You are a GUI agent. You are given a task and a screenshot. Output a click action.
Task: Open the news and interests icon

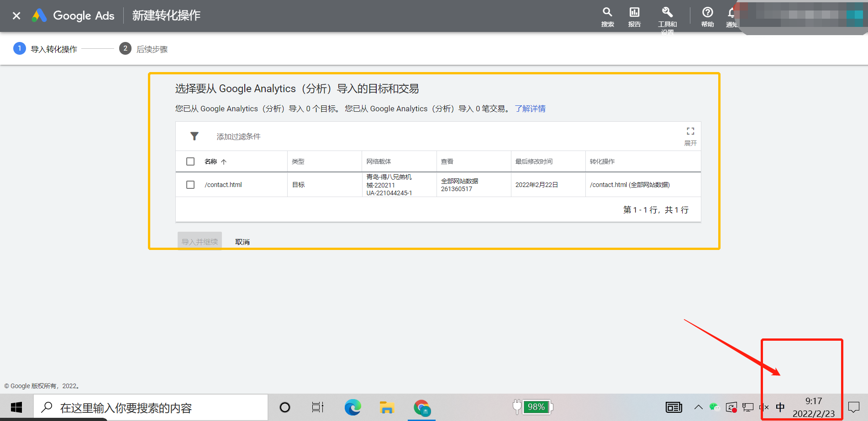point(674,407)
